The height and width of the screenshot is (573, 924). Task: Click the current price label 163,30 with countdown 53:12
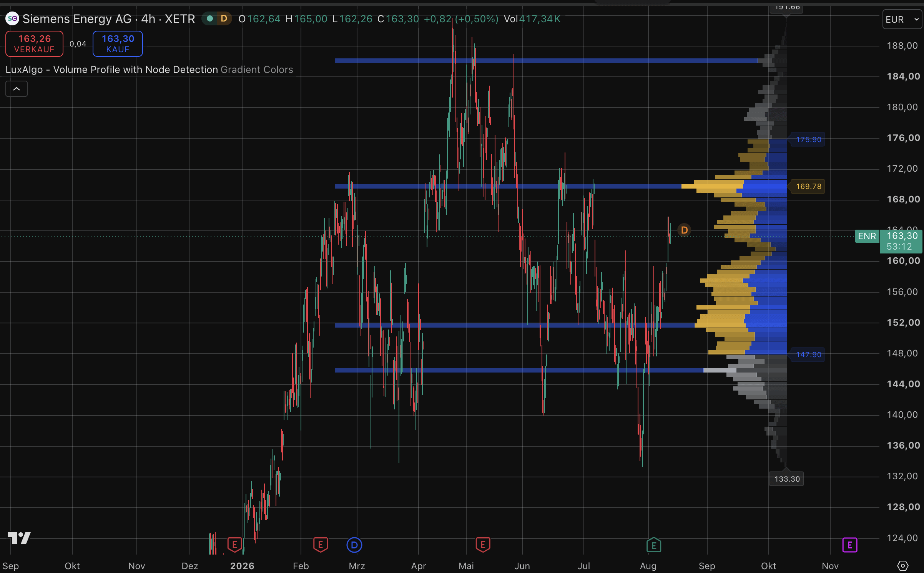[x=901, y=241]
